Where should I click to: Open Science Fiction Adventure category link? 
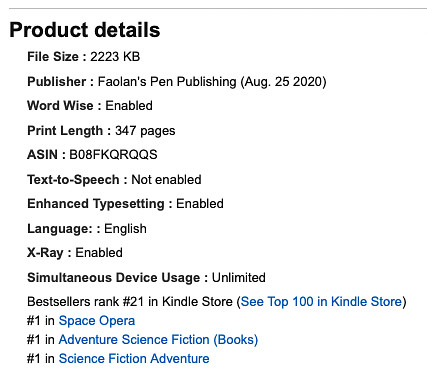(134, 358)
